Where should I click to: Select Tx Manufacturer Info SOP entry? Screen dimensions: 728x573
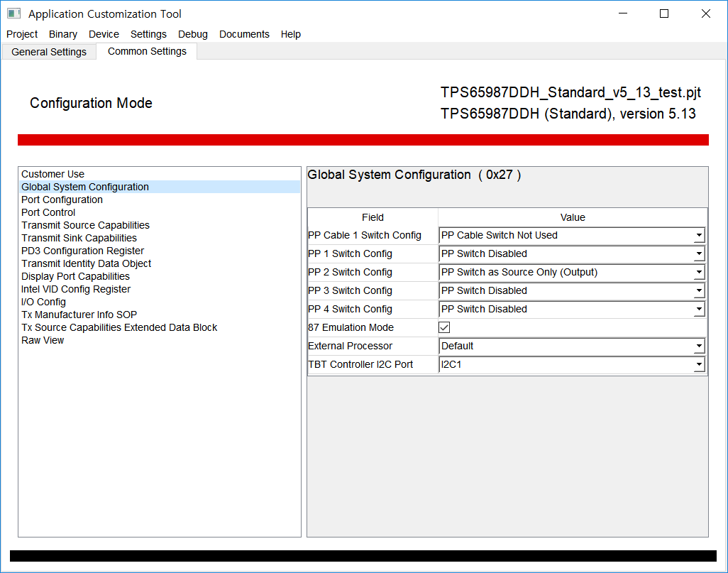[160, 315]
